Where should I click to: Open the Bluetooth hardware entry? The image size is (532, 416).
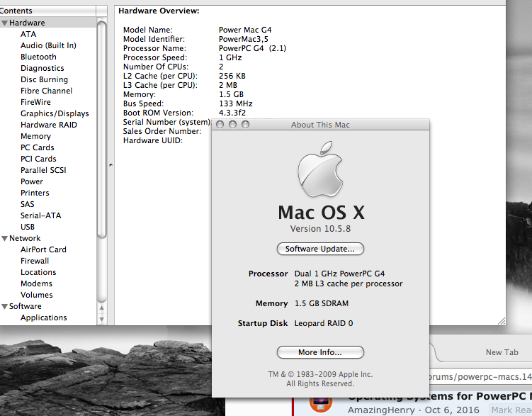point(38,57)
